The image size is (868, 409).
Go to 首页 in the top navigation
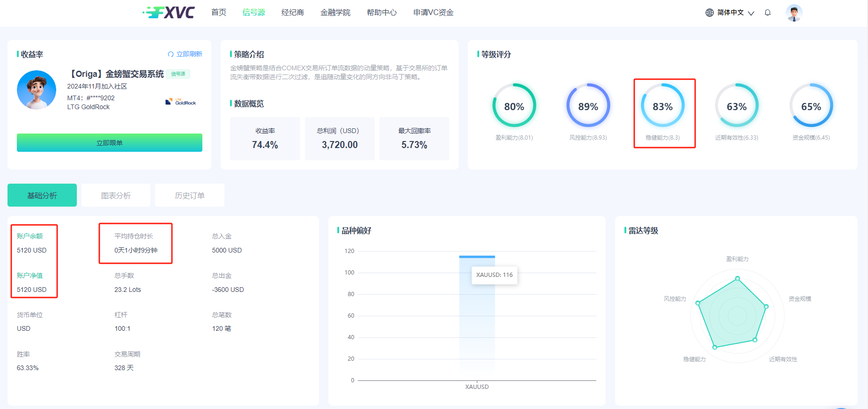click(x=219, y=13)
